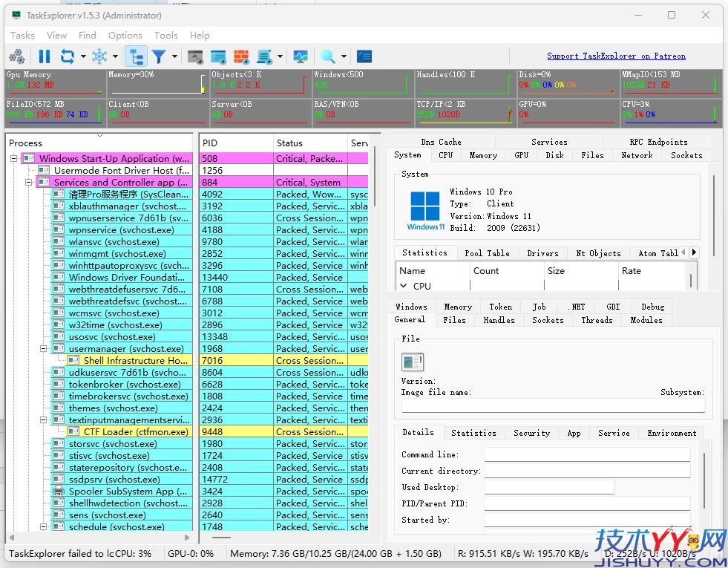Toggle the process tree view button

pyautogui.click(x=136, y=56)
